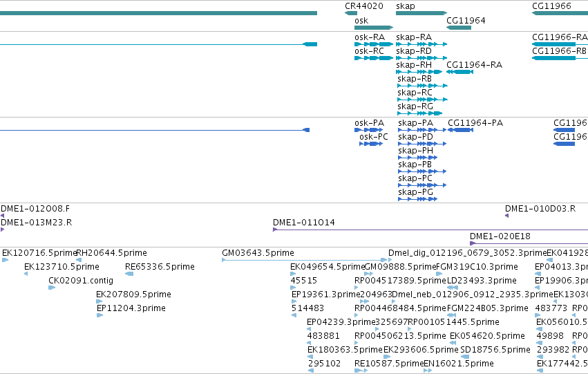This screenshot has width=588, height=374.
Task: Click the EN16021.5prime EST label
Action: (x=459, y=364)
